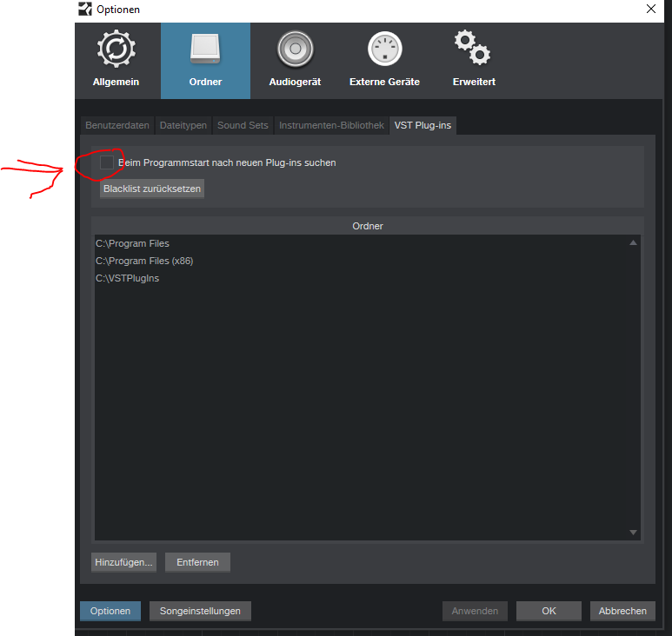Open the Audiogerät speaker icon
The height and width of the screenshot is (636, 672).
[x=295, y=51]
